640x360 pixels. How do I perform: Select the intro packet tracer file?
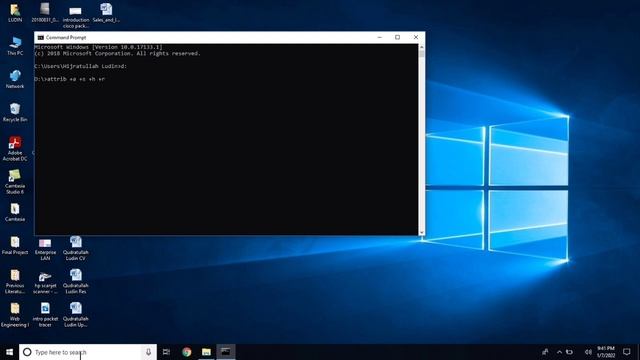pyautogui.click(x=45, y=315)
